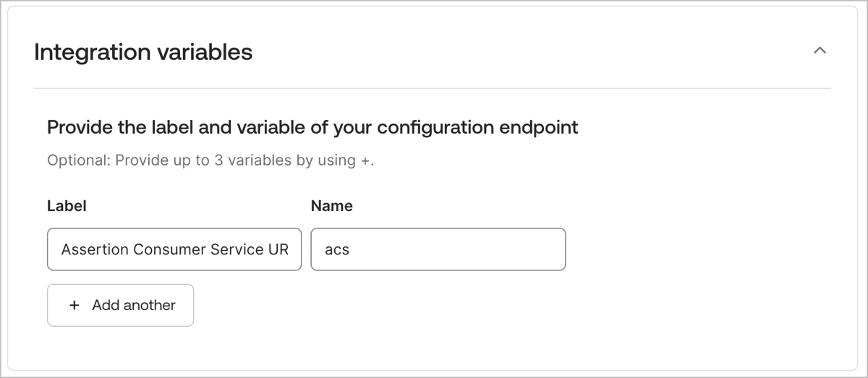Toggle the section using the caret icon
Viewport: 868px width, 378px height.
pyautogui.click(x=820, y=51)
